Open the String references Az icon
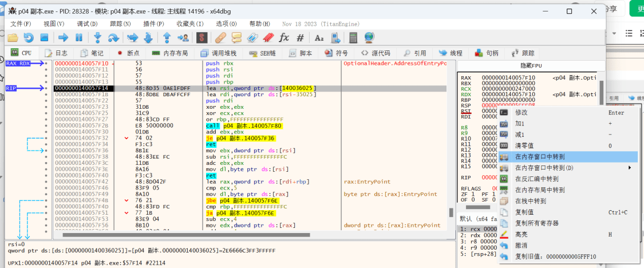Image resolution: width=644 pixels, height=268 pixels. pyautogui.click(x=319, y=38)
